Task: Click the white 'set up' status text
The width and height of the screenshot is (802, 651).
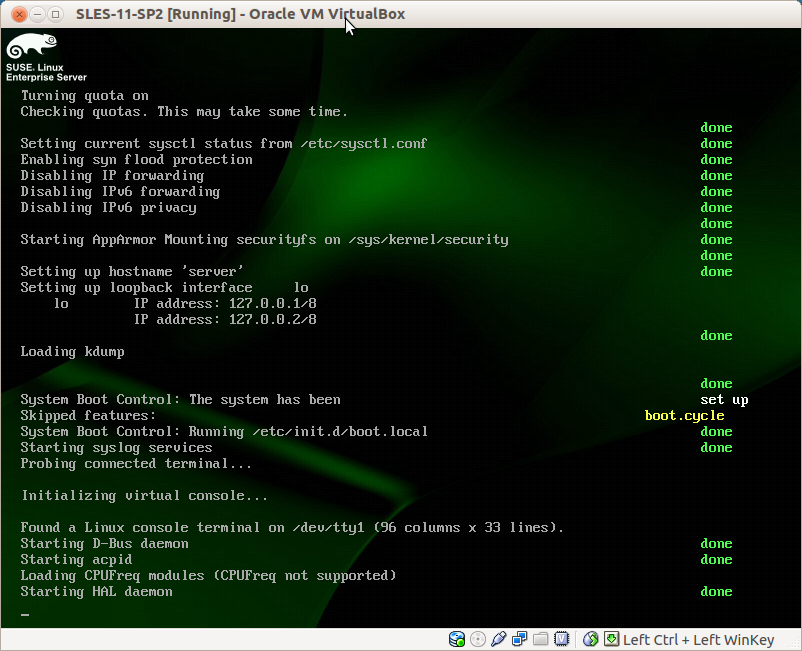Action: pyautogui.click(x=724, y=400)
